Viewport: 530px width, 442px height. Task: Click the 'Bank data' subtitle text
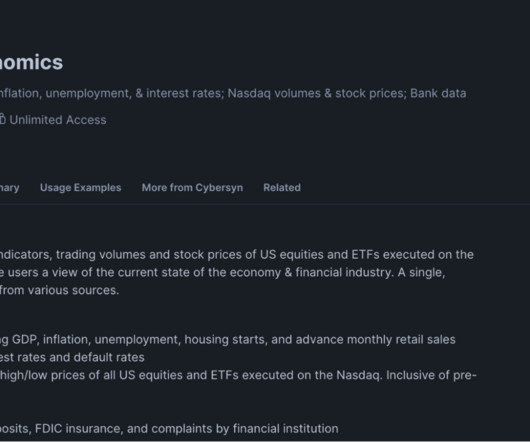438,93
